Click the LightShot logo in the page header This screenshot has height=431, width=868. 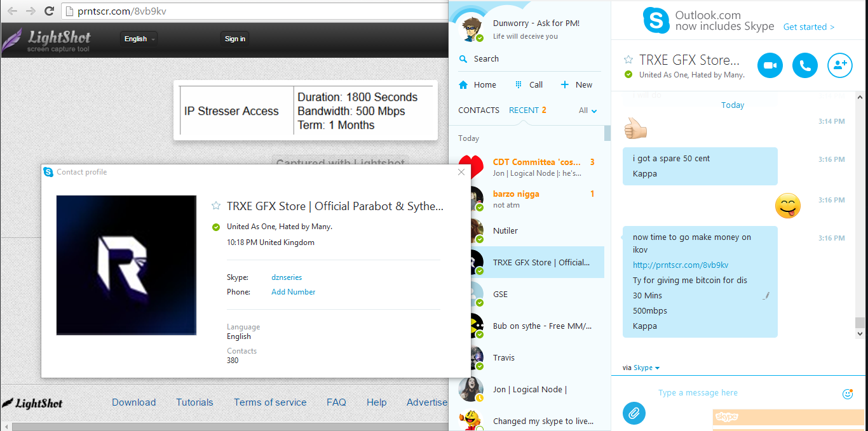46,40
